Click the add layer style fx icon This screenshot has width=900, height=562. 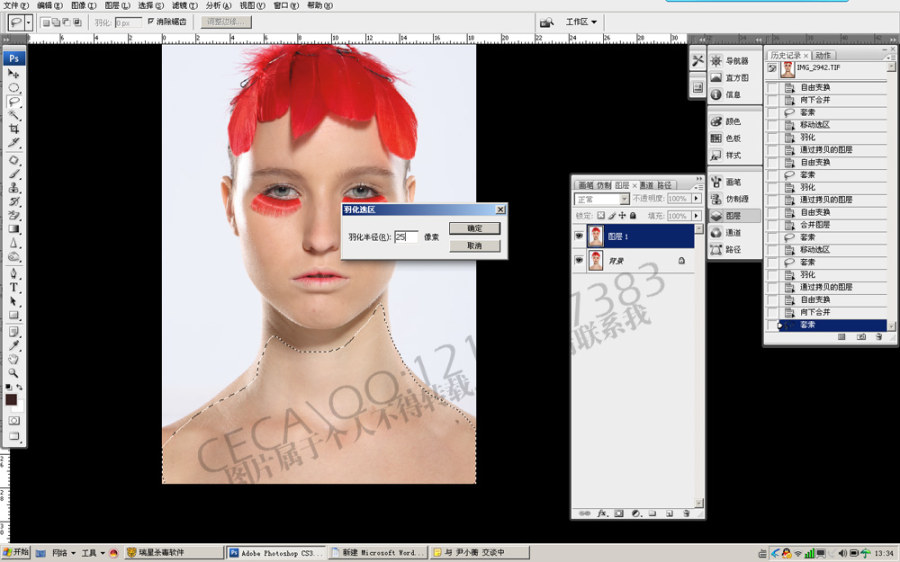click(602, 513)
